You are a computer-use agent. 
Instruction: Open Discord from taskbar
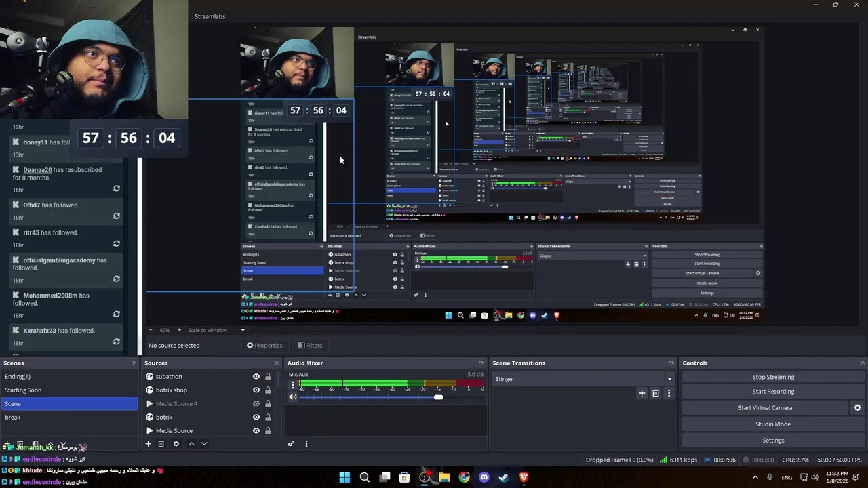tap(484, 477)
